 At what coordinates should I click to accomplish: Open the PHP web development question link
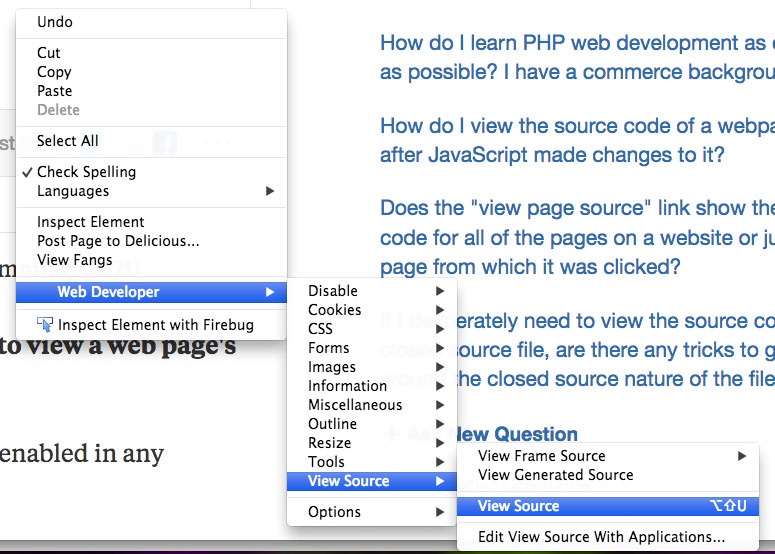[x=577, y=57]
